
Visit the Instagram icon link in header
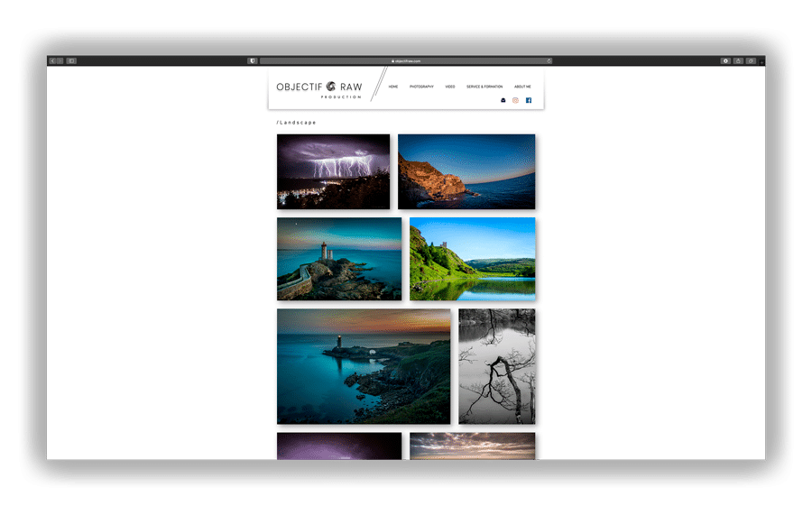tap(515, 100)
